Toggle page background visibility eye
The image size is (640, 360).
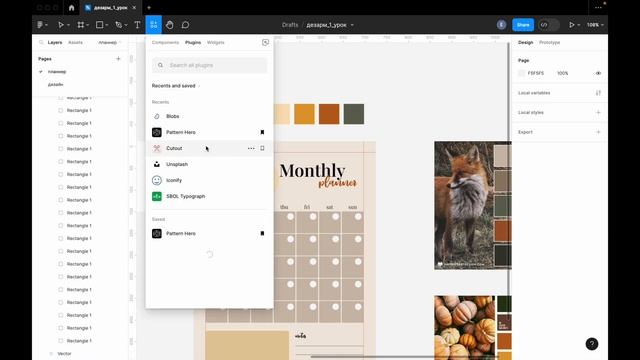coord(598,73)
